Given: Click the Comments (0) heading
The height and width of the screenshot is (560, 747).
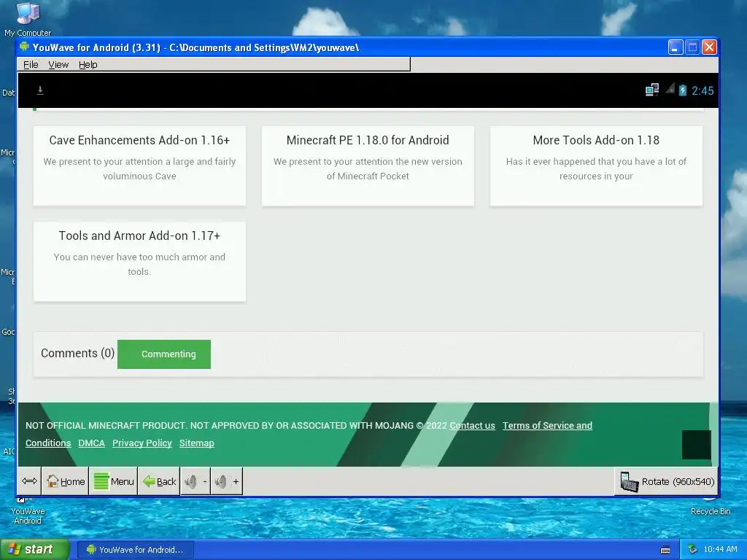Looking at the screenshot, I should click(77, 353).
